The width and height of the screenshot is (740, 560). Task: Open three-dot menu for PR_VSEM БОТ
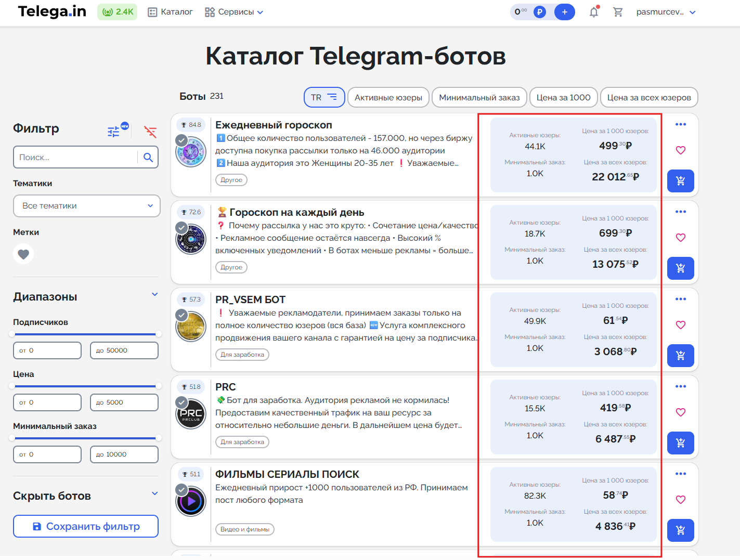680,299
